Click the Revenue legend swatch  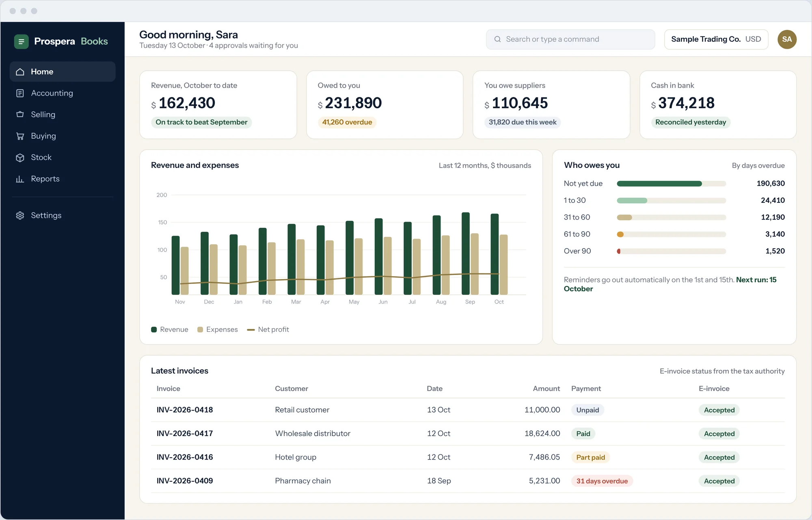click(x=154, y=329)
